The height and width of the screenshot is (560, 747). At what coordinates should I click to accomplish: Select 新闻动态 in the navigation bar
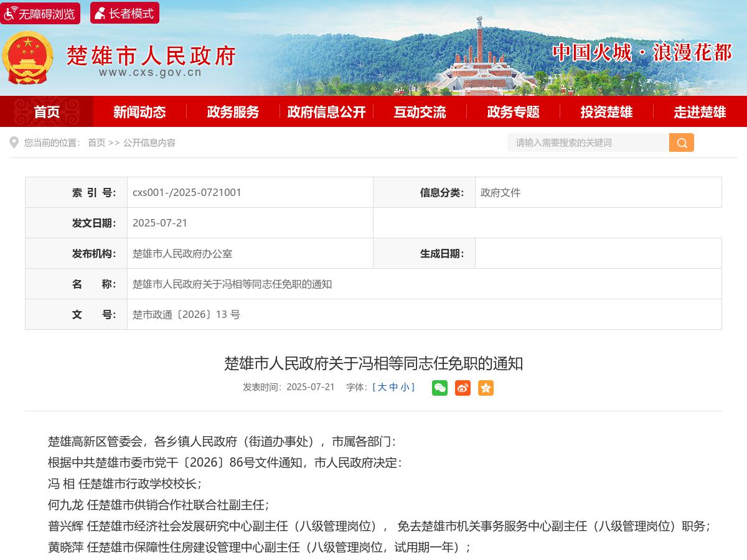[139, 112]
